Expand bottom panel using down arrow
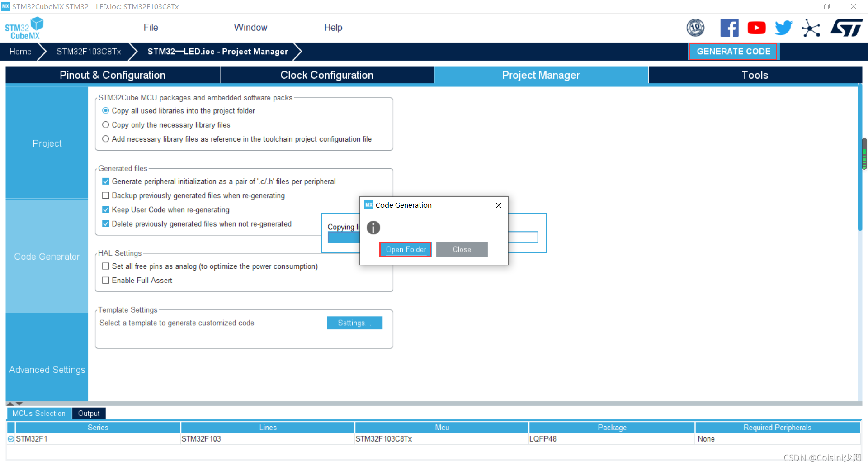The image size is (868, 466). click(x=19, y=404)
